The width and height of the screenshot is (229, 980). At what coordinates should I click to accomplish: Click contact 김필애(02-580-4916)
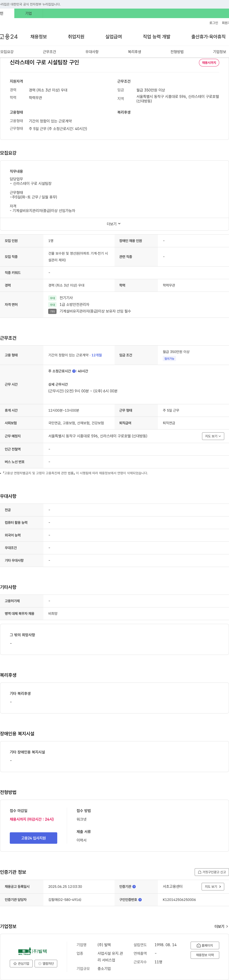point(65,900)
